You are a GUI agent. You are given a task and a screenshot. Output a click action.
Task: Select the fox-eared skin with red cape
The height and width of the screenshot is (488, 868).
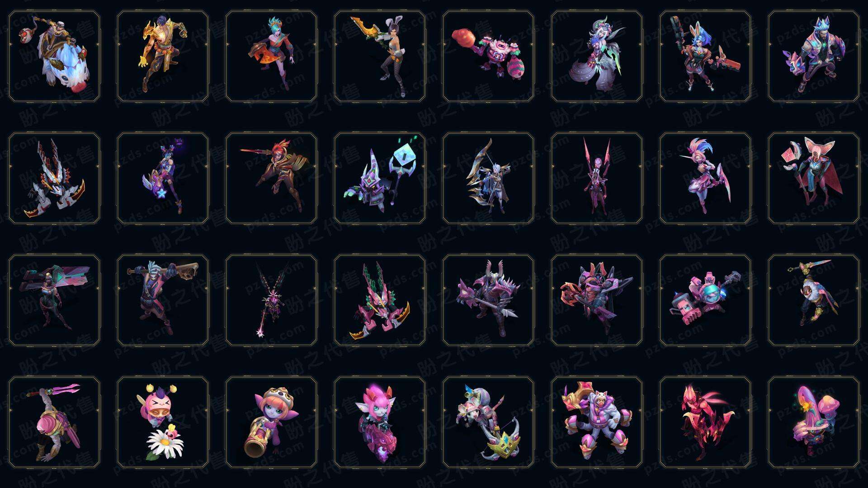(x=814, y=178)
